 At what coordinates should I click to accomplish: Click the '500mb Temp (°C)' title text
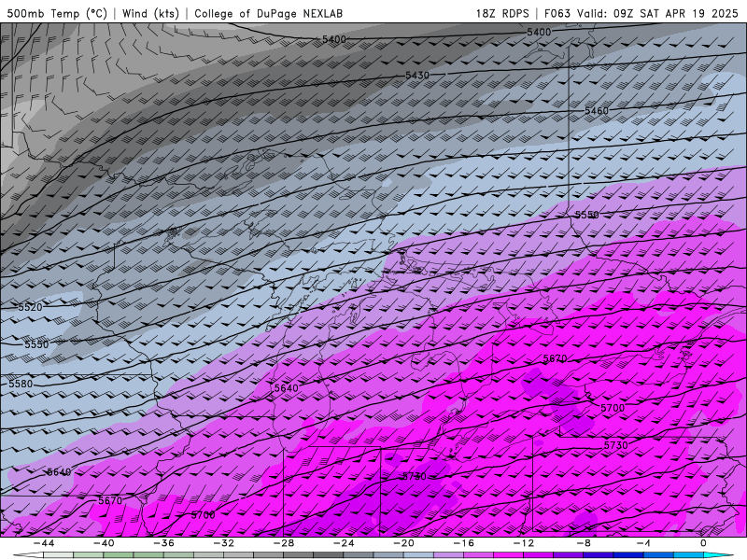pyautogui.click(x=57, y=13)
